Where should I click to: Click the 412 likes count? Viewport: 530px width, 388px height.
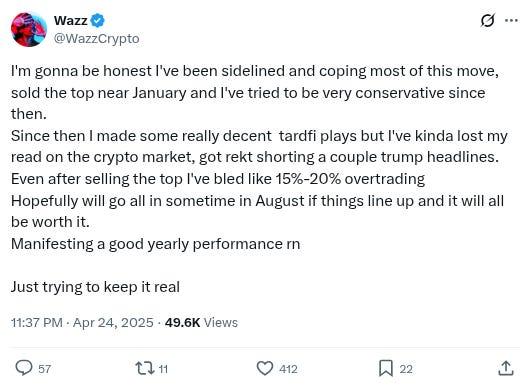click(288, 369)
